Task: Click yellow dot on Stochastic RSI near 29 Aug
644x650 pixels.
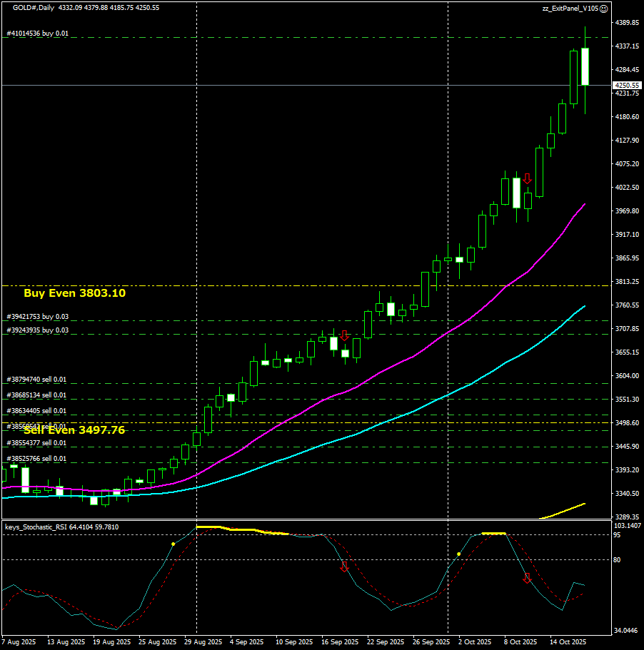Action: (x=173, y=544)
